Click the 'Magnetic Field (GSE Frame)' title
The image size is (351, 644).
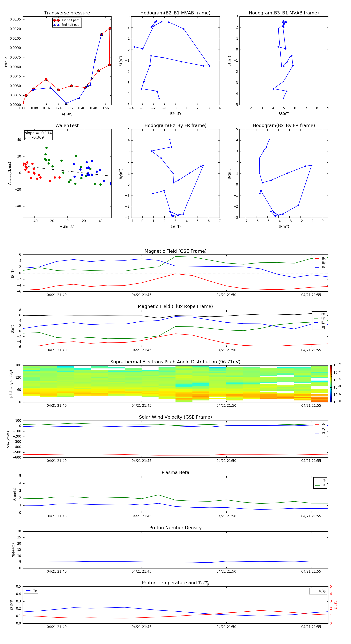click(x=175, y=251)
